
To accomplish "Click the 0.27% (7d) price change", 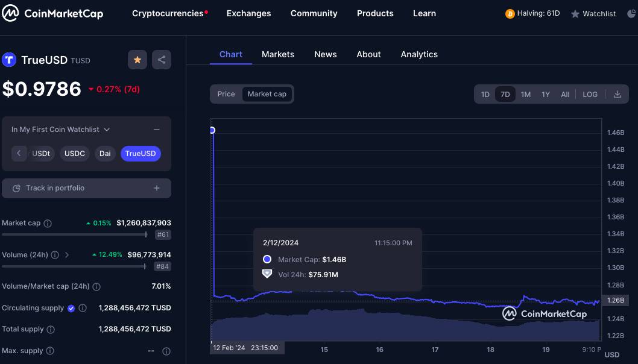I will pos(115,89).
